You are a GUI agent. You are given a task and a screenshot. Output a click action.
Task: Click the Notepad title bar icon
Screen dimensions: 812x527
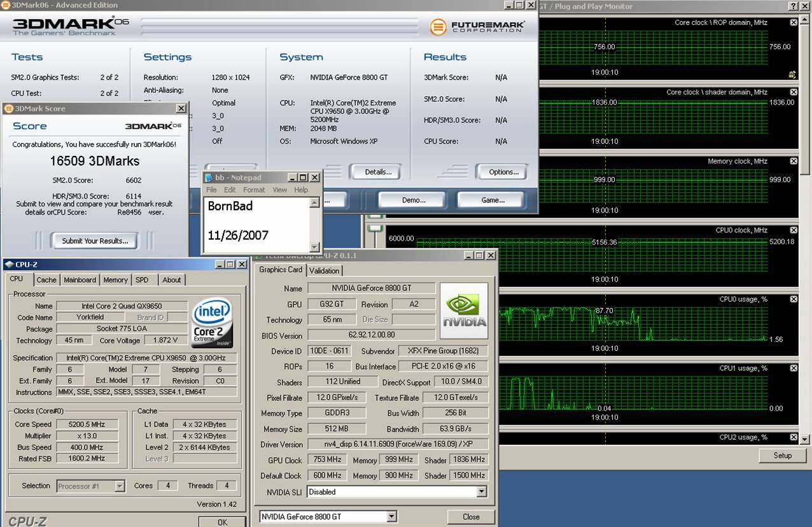click(x=208, y=177)
